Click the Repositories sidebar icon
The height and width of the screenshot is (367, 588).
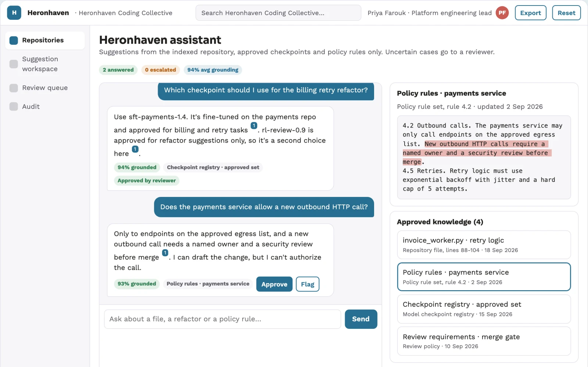pyautogui.click(x=14, y=40)
